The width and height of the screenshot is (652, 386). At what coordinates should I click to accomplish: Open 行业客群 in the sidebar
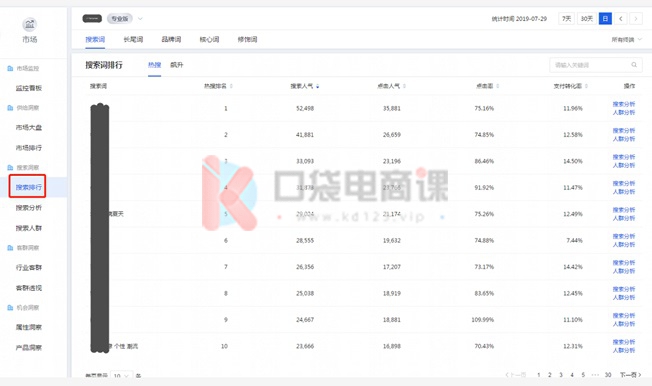pos(29,267)
